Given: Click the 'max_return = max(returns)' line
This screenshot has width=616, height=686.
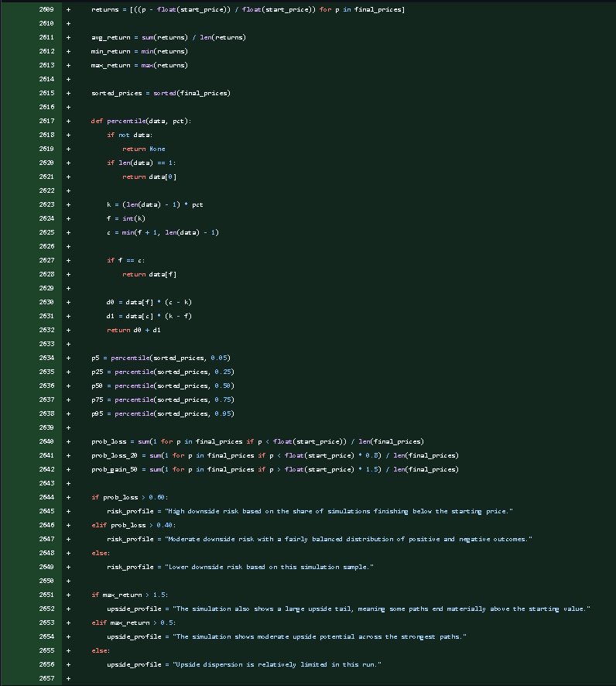Looking at the screenshot, I should click(x=139, y=65).
